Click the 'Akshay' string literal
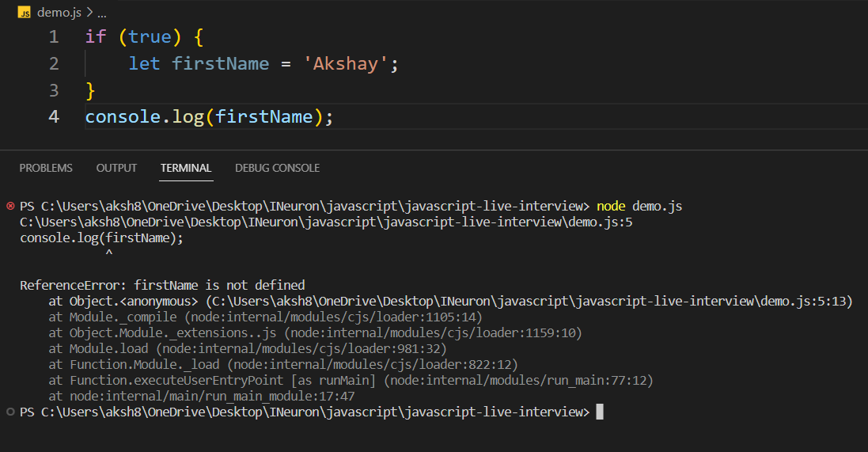The image size is (868, 452). (x=346, y=63)
